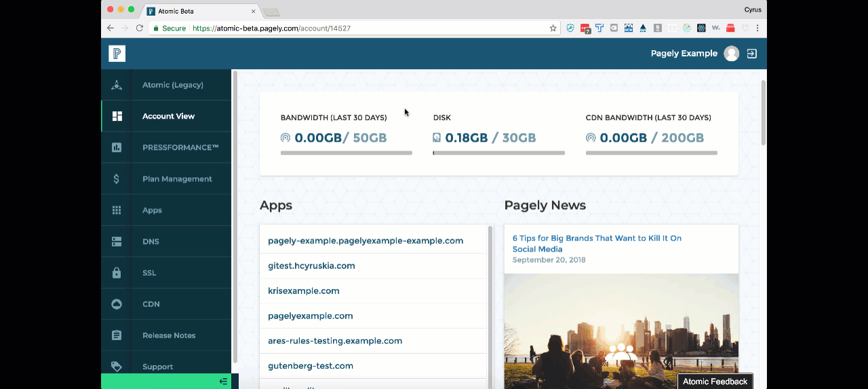868x389 pixels.
Task: Open pagely-example.pagelyexample-example.com app
Action: [x=366, y=241]
